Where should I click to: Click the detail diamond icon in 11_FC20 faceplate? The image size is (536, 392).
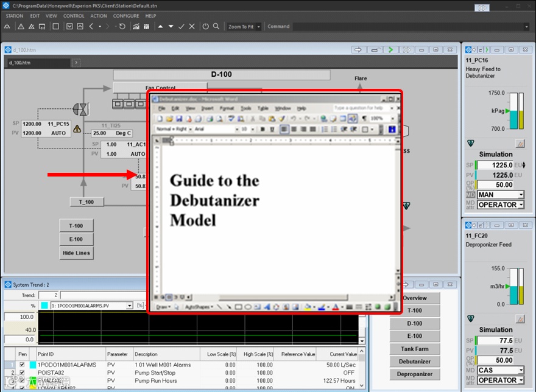pyautogui.click(x=471, y=319)
